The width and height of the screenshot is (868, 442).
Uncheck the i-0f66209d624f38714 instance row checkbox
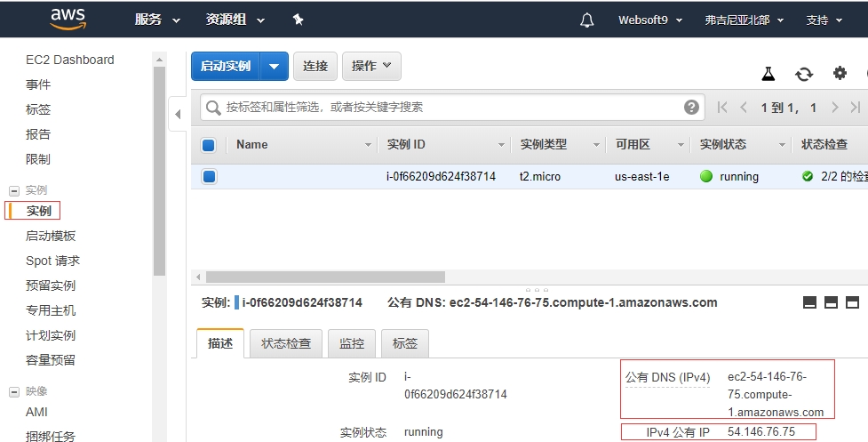tap(209, 176)
